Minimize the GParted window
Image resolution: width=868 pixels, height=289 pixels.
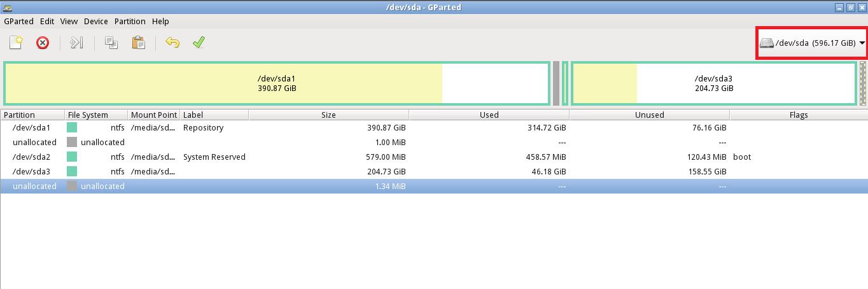coord(840,7)
